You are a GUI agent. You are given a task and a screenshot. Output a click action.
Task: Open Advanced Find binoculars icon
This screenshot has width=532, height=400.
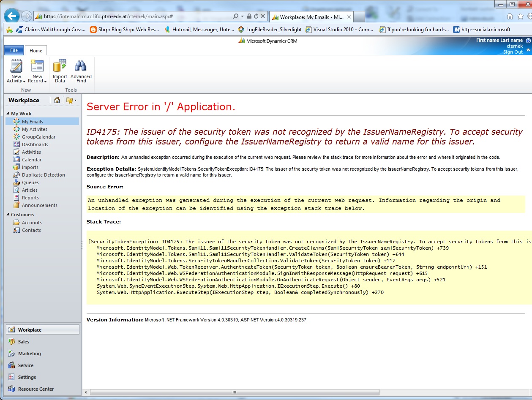point(81,66)
